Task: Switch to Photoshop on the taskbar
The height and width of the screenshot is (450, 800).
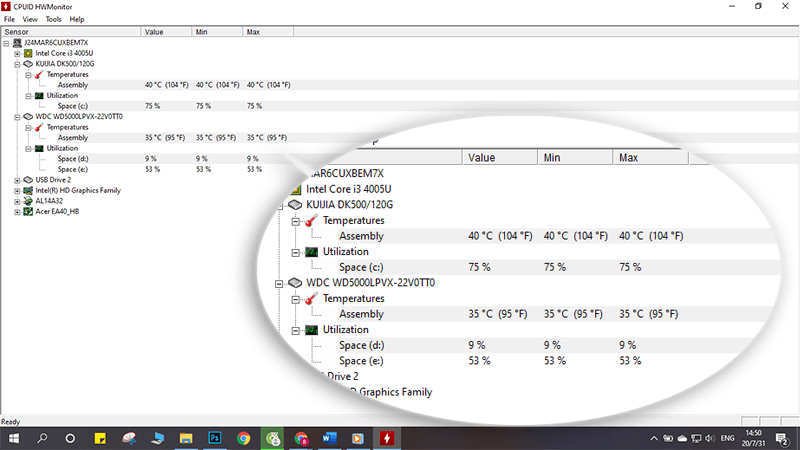Action: [215, 438]
